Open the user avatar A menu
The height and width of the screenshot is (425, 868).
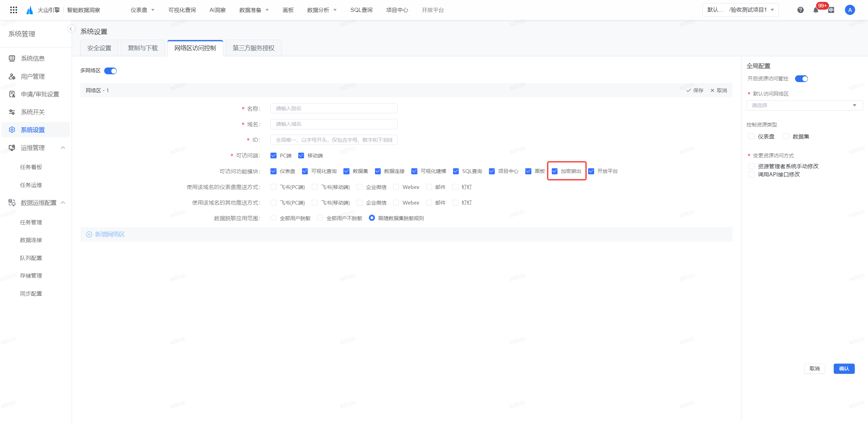click(850, 10)
